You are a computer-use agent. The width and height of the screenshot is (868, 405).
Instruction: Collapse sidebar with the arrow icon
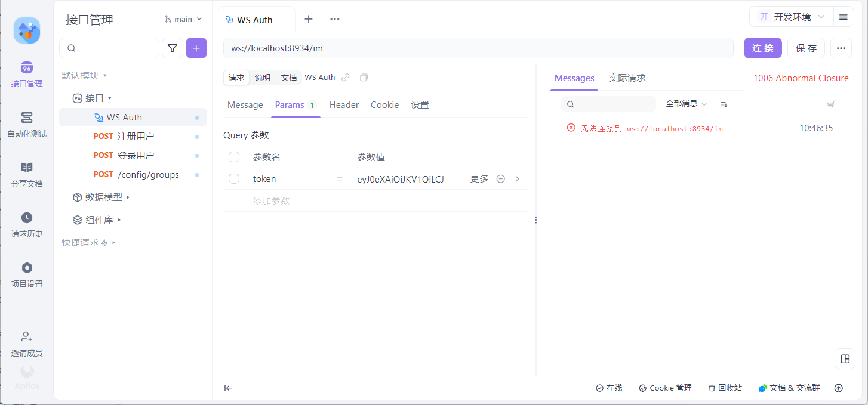228,388
